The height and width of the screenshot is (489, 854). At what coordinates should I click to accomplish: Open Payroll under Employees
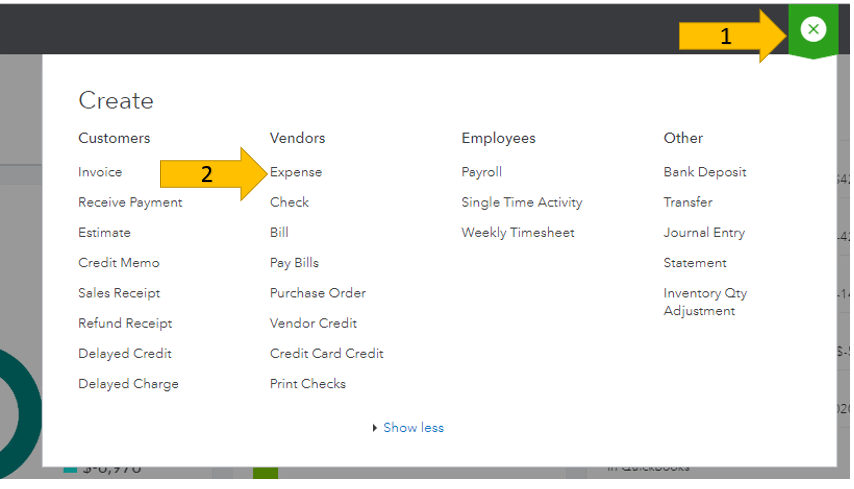[x=481, y=172]
